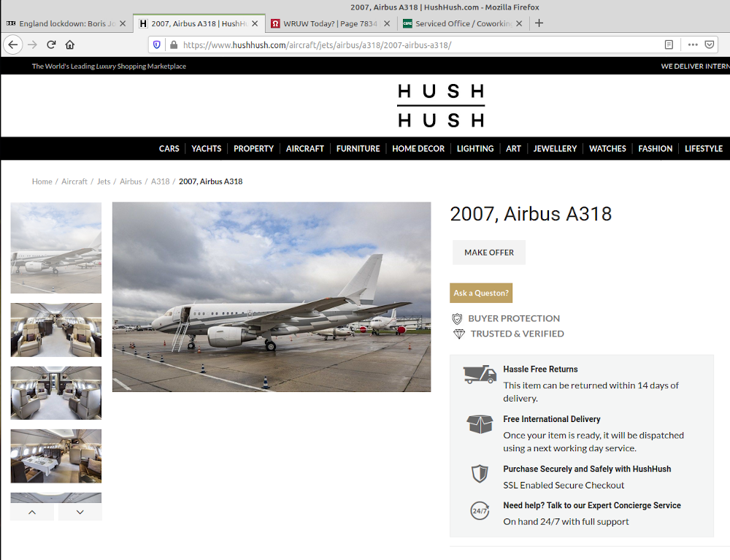Click the browser reload button
This screenshot has width=730, height=560.
click(51, 45)
